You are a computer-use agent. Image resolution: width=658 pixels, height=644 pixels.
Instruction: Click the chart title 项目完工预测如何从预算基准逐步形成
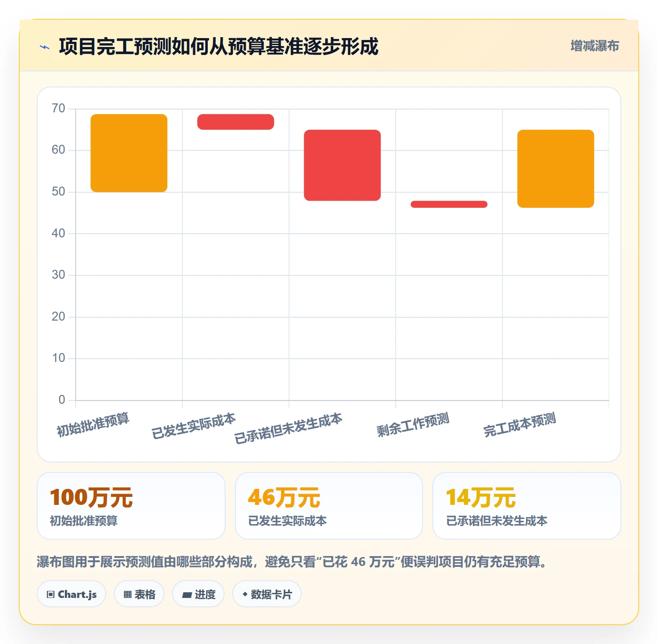(219, 47)
